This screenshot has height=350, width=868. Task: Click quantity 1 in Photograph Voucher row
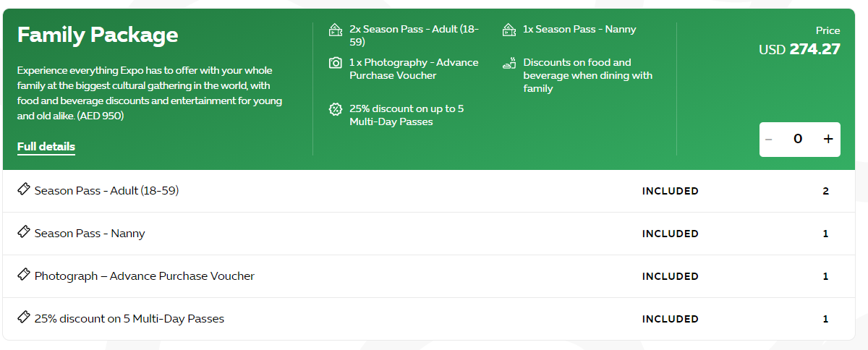pos(825,276)
